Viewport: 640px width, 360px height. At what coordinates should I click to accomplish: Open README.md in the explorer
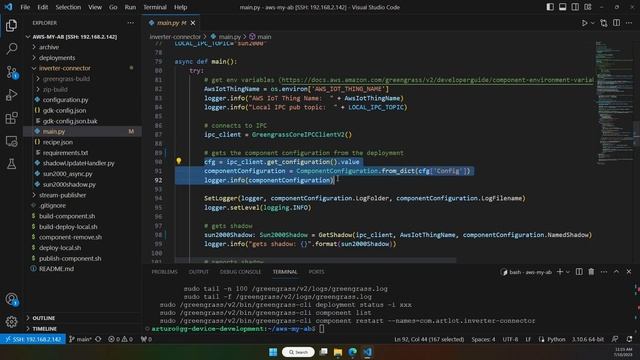click(x=56, y=269)
